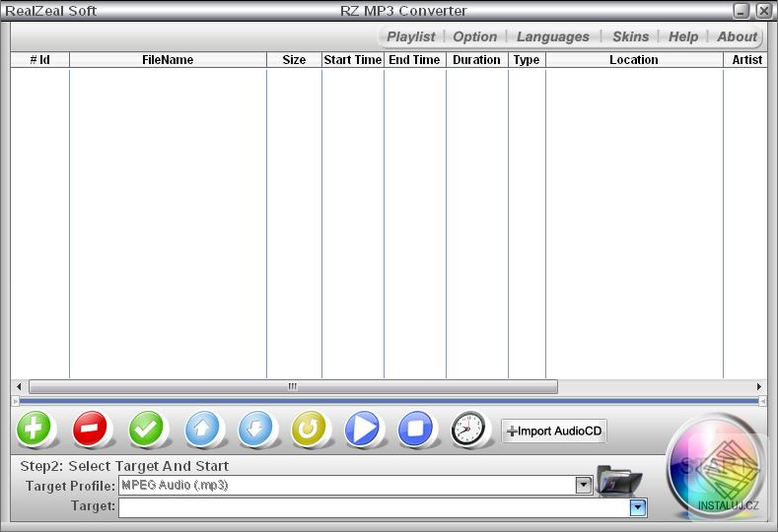Open the Languages menu

click(x=553, y=36)
